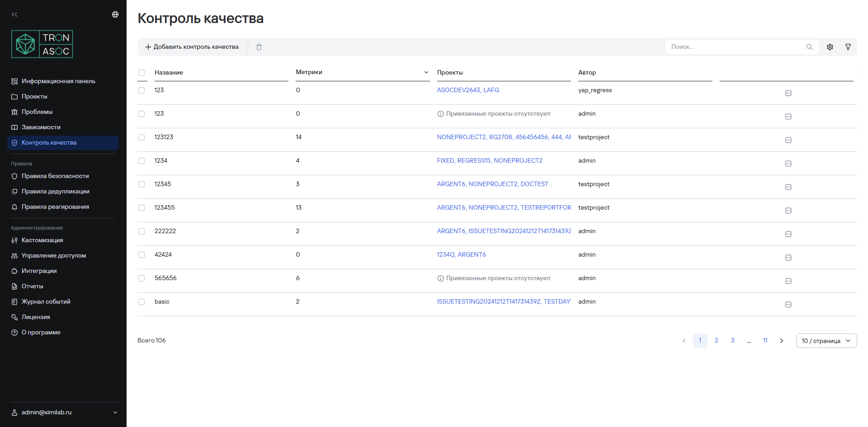The image size is (868, 427).
Task: Select checkbox for row basic
Action: (x=142, y=302)
